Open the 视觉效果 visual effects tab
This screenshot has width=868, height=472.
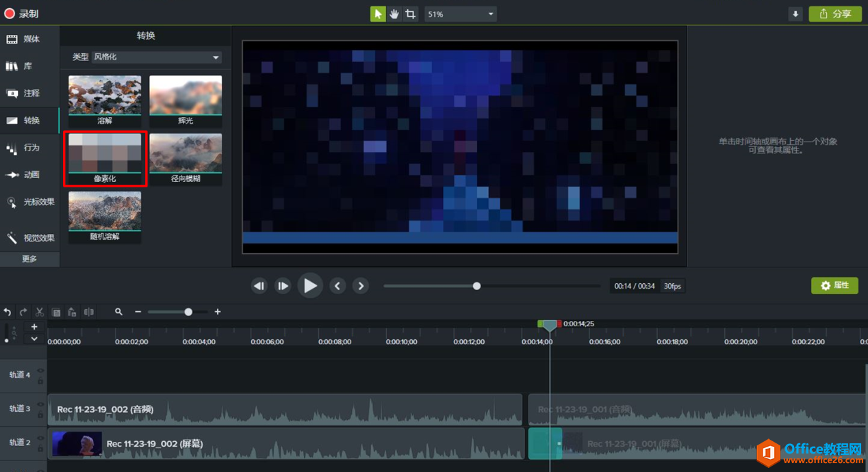(29, 238)
